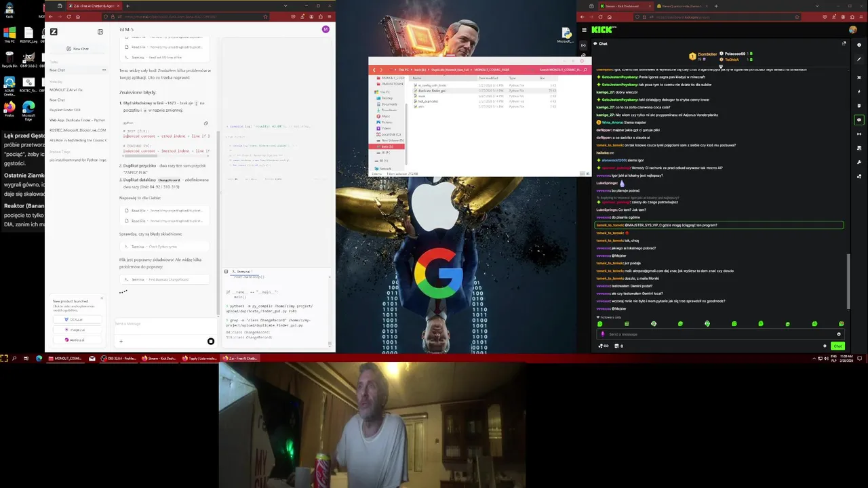Select highlighted Back (E:) drive in Explorer
Viewport: 868px width, 488px height.
pyautogui.click(x=387, y=146)
